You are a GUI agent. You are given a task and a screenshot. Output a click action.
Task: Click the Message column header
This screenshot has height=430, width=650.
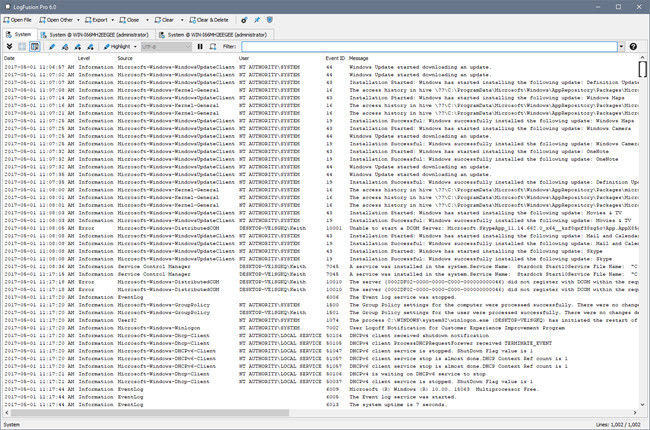[359, 58]
